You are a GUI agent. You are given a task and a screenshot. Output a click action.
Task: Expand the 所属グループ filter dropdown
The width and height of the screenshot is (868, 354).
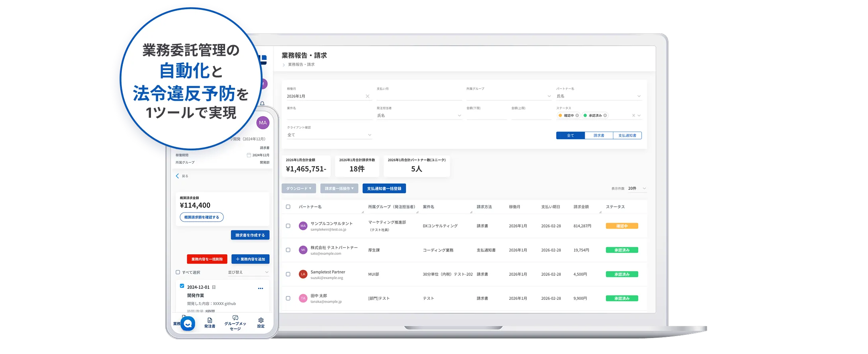point(549,96)
